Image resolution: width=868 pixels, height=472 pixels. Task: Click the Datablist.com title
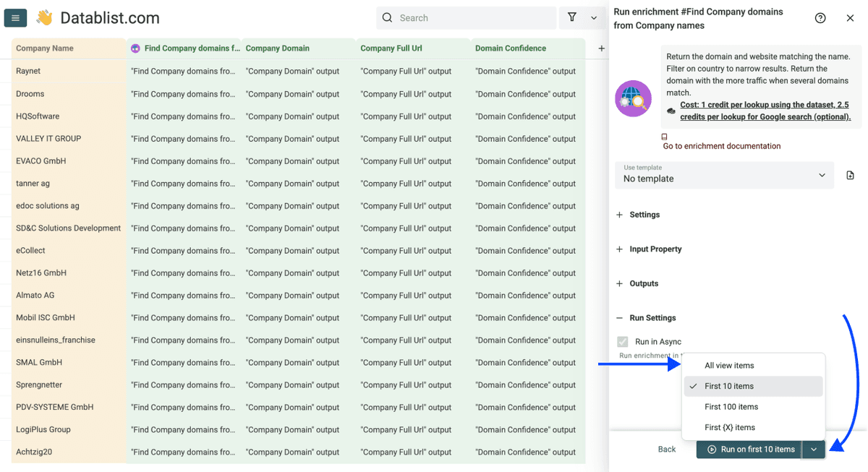(110, 18)
